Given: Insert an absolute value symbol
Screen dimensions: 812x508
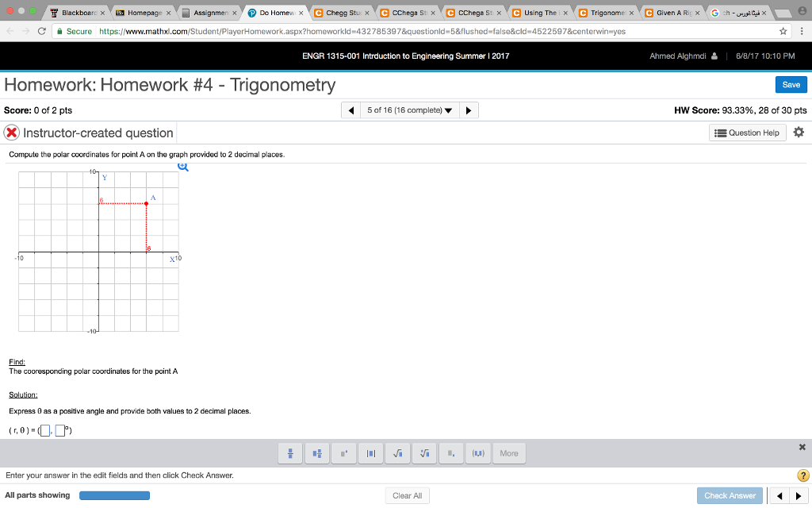Looking at the screenshot, I should pyautogui.click(x=370, y=453).
